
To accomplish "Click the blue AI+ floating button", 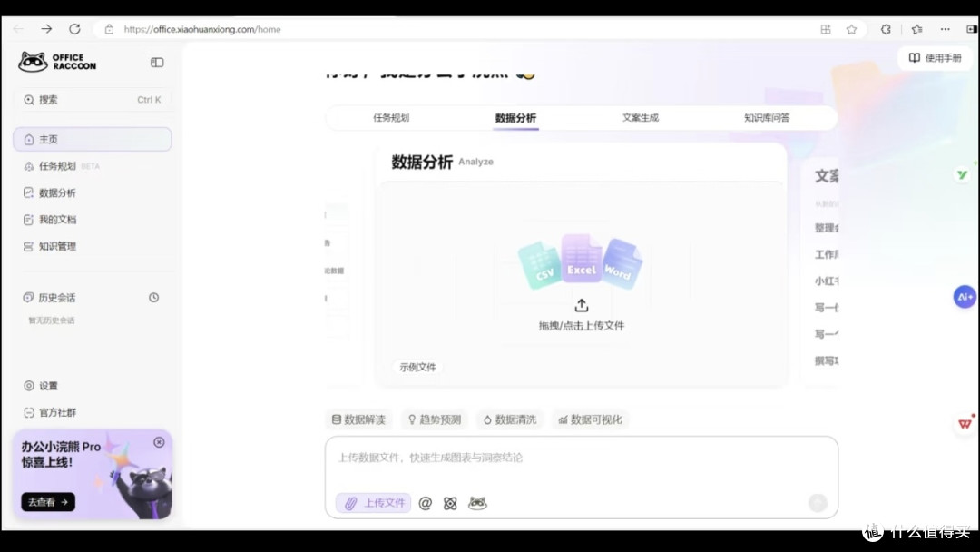I will [x=965, y=297].
